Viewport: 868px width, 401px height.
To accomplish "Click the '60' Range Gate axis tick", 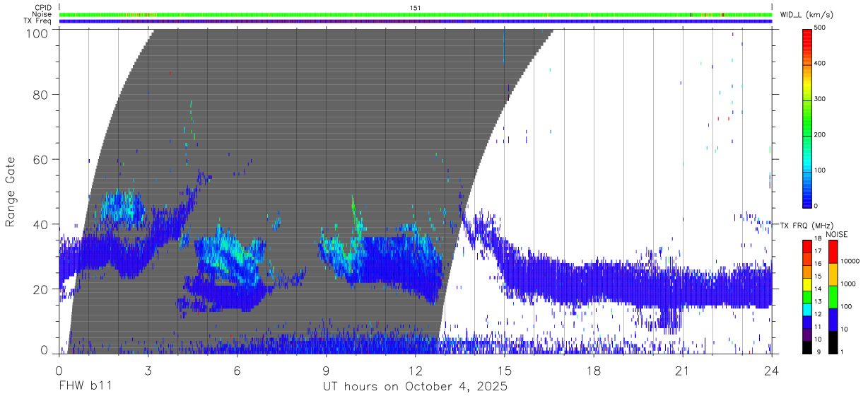I will [41, 159].
